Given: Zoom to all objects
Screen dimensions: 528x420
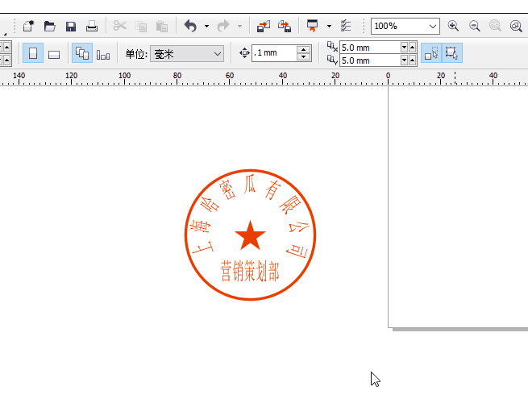Looking at the screenshot, I should [x=516, y=26].
